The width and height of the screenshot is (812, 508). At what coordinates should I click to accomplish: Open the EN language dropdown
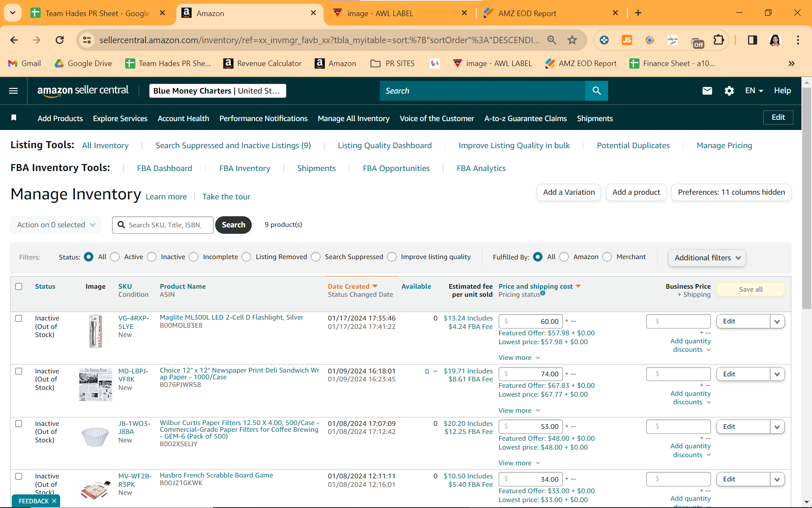[754, 91]
